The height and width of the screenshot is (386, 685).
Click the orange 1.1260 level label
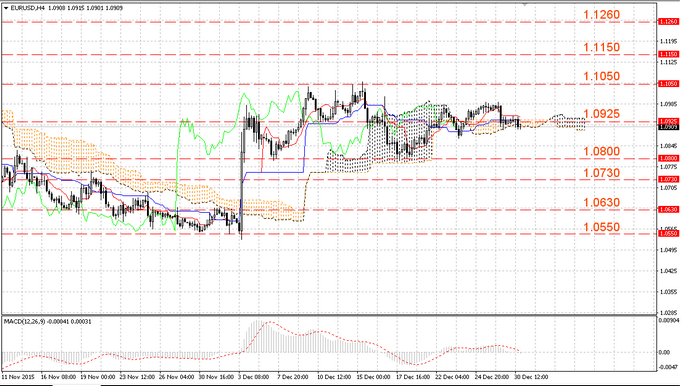(x=602, y=15)
